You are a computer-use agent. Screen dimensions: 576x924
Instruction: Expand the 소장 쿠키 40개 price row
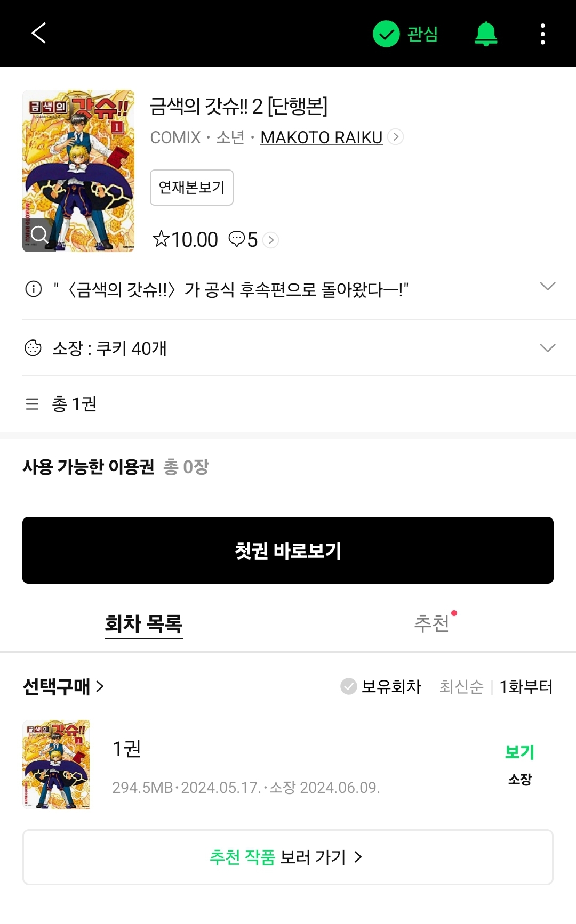(x=547, y=348)
